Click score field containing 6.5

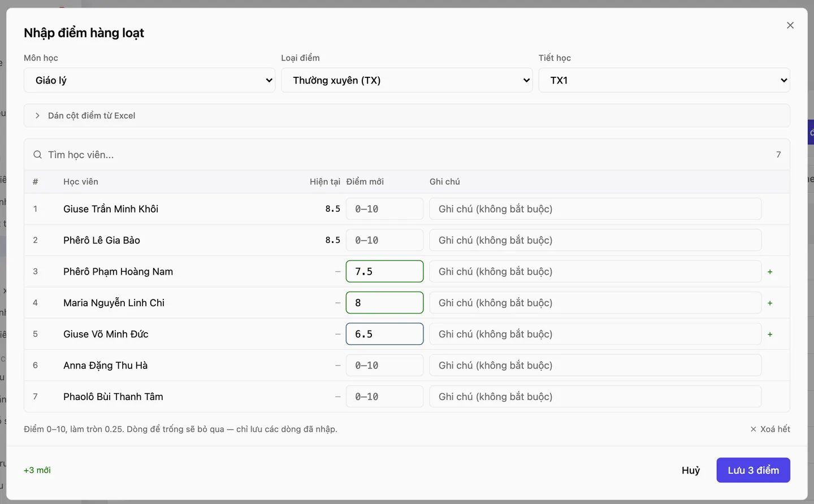[384, 334]
